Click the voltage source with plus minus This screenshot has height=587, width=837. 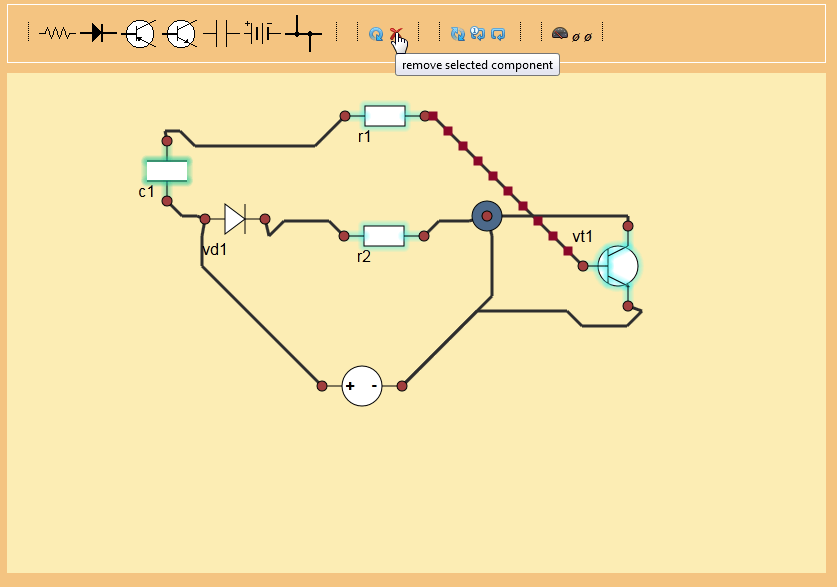tap(362, 386)
